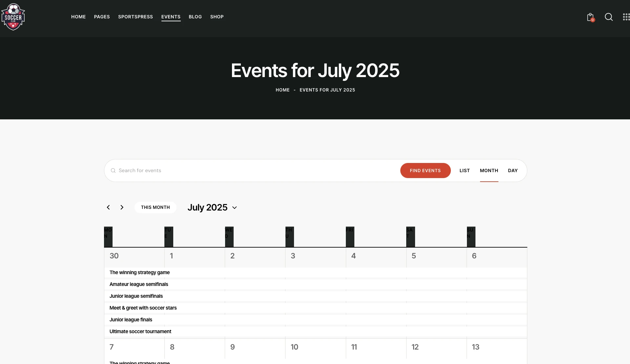Open the Pages menu
Viewport: 630px width, 364px height.
coord(102,17)
